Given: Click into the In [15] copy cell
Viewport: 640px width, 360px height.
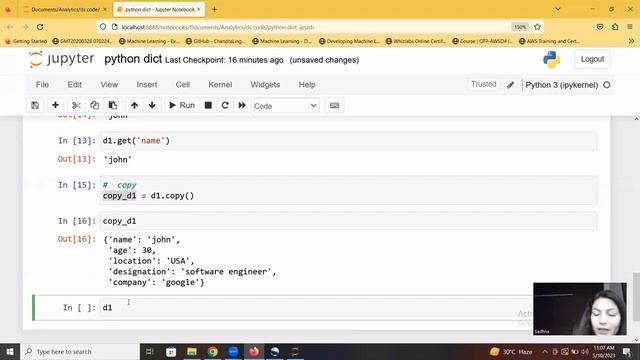Looking at the screenshot, I should pos(348,190).
